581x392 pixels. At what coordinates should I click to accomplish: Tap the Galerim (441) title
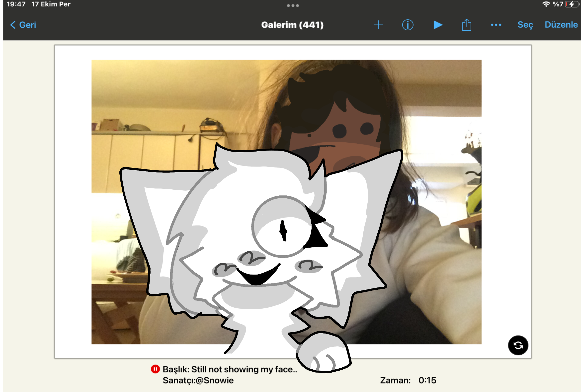[293, 25]
